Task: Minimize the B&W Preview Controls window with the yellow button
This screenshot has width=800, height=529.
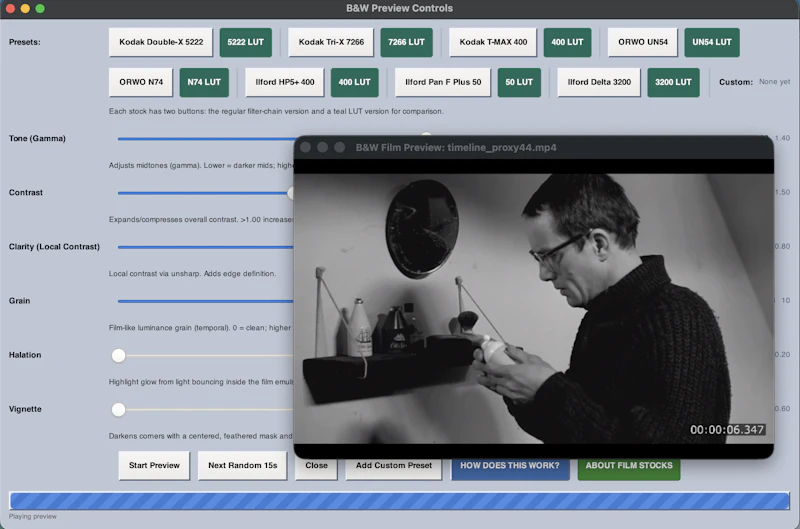Action: 25,9
